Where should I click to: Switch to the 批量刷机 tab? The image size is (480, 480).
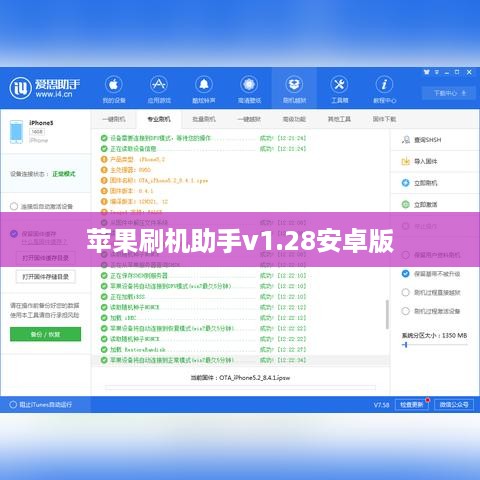[204, 119]
